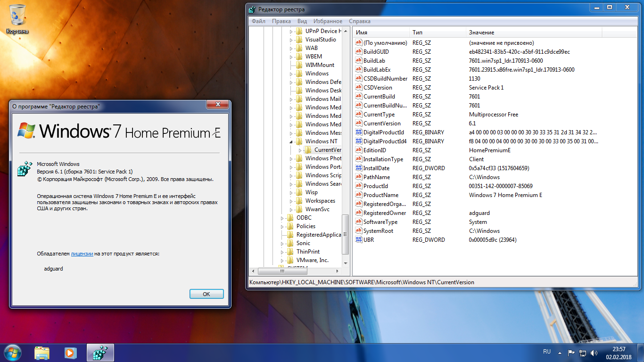The image size is (644, 362).
Task: Click the Action Center flag tray icon
Action: click(x=571, y=353)
